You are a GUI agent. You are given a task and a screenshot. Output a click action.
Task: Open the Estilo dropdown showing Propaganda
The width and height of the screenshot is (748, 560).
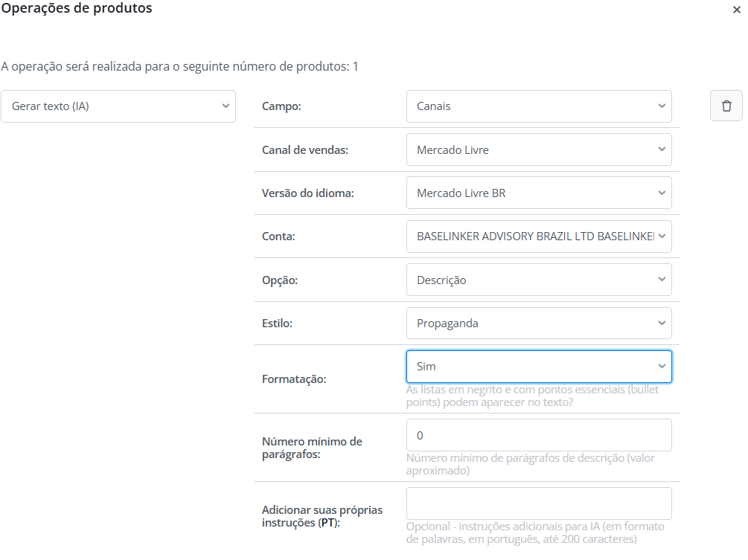pos(539,324)
